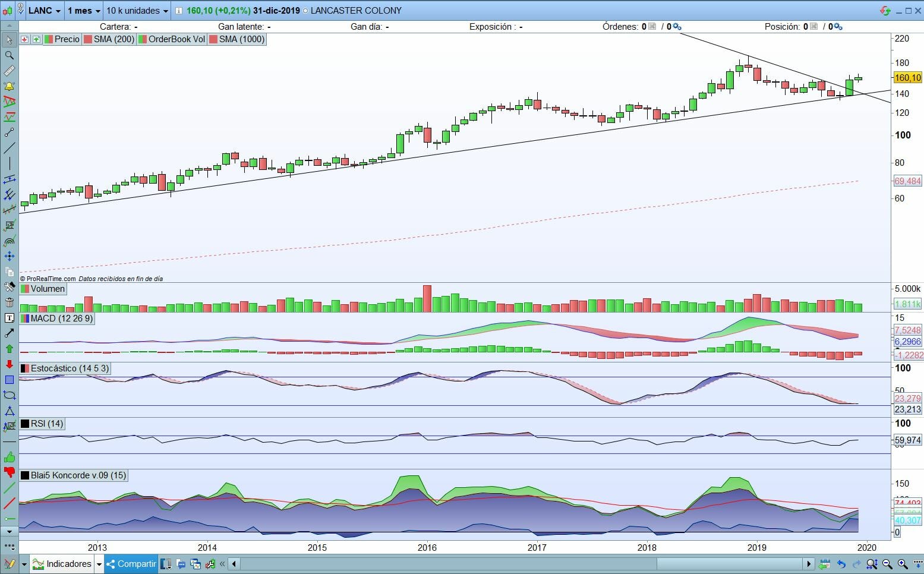
Task: Click the horizontal scrollbar right arrow
Action: pyautogui.click(x=809, y=564)
